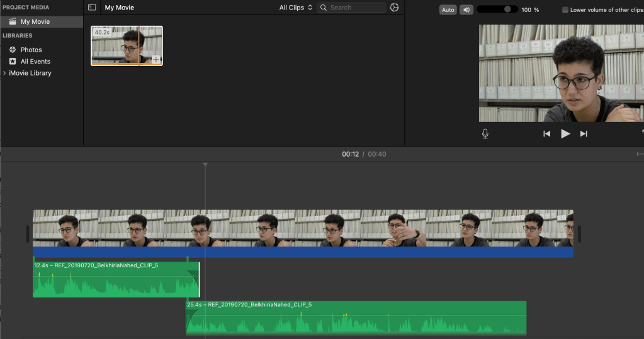Click the plus icon on the clip thumbnail
The image size is (644, 339).
pyautogui.click(x=156, y=59)
